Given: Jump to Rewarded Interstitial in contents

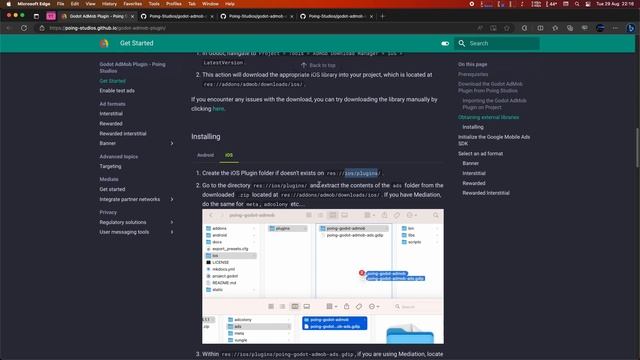Looking at the screenshot, I should [486, 193].
